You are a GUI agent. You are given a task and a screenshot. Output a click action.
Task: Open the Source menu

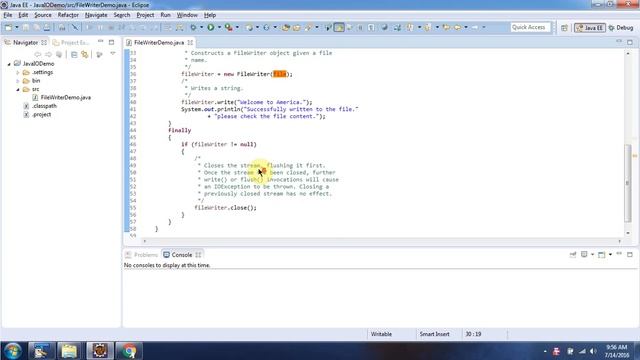tap(43, 15)
